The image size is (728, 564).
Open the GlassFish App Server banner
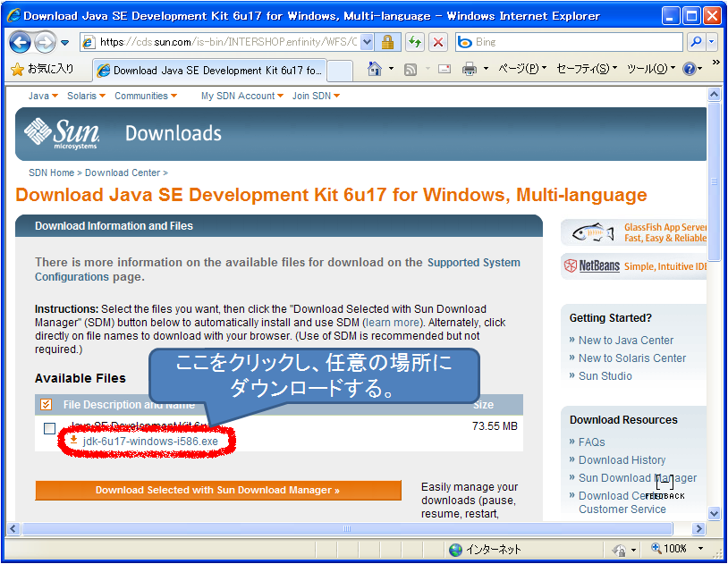[634, 232]
